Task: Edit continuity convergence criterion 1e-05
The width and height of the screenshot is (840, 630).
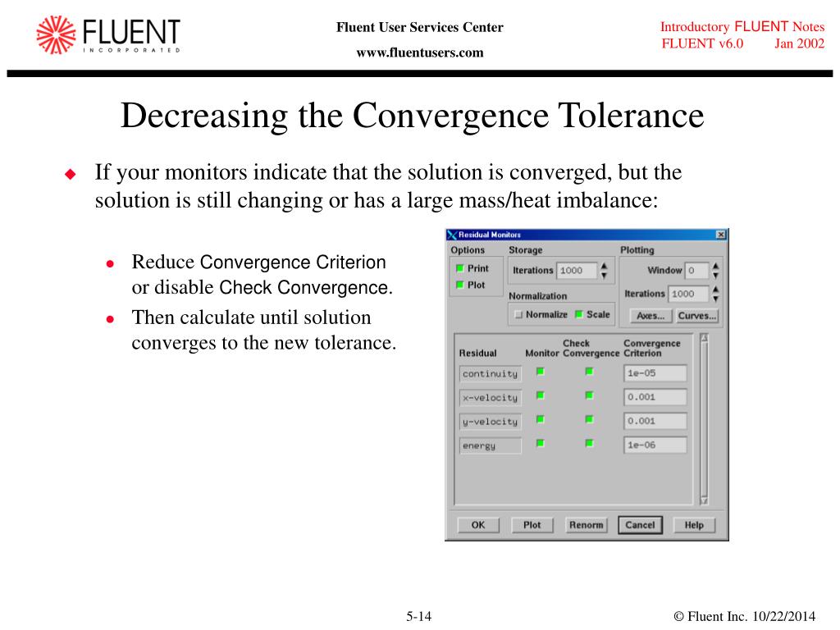Action: pyautogui.click(x=655, y=373)
